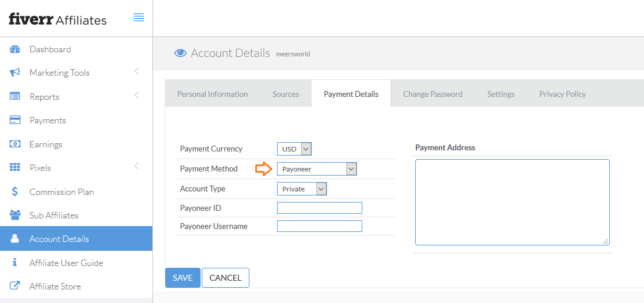This screenshot has width=644, height=303.
Task: Click the Account Details page heading
Action: click(x=231, y=53)
